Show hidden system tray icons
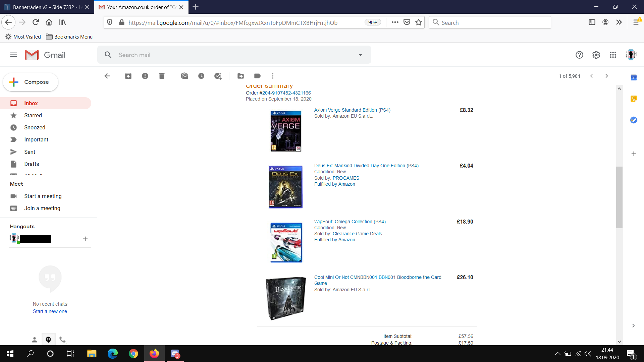This screenshot has width=644, height=362. [x=557, y=354]
